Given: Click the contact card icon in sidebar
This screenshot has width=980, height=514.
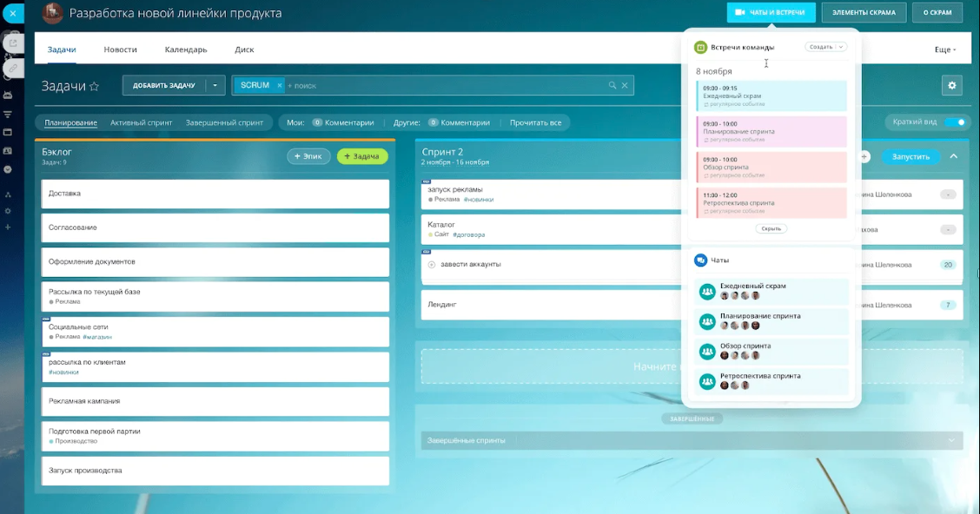Looking at the screenshot, I should 8,151.
